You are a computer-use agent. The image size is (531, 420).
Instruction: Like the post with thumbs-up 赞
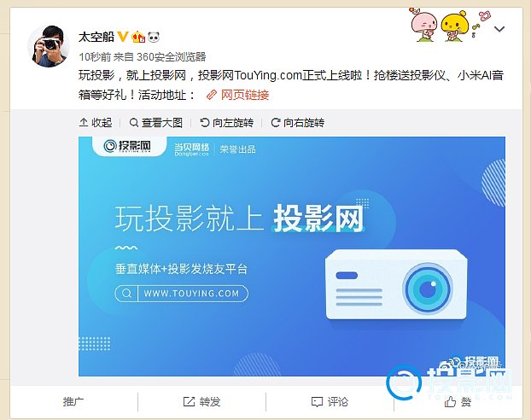tap(458, 402)
